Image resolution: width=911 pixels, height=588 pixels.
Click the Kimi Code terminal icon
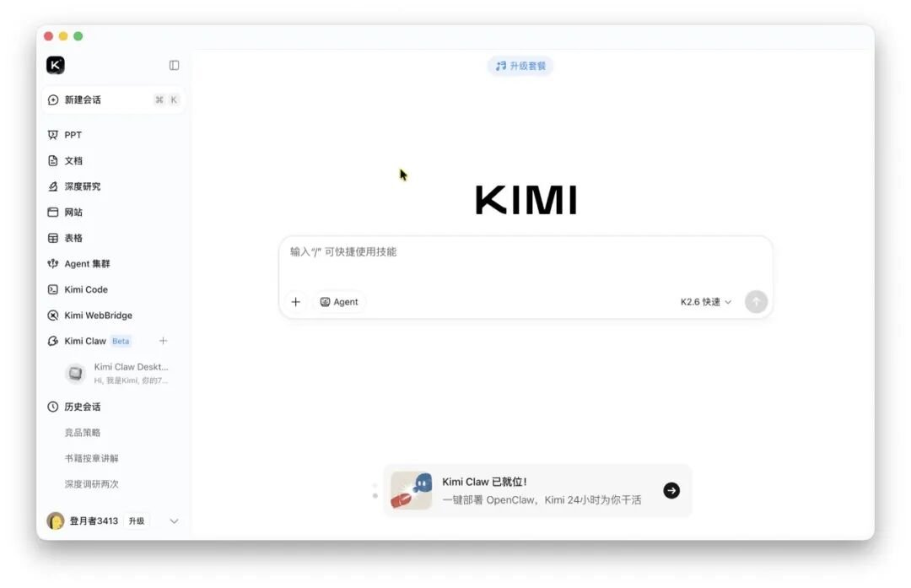click(x=53, y=289)
